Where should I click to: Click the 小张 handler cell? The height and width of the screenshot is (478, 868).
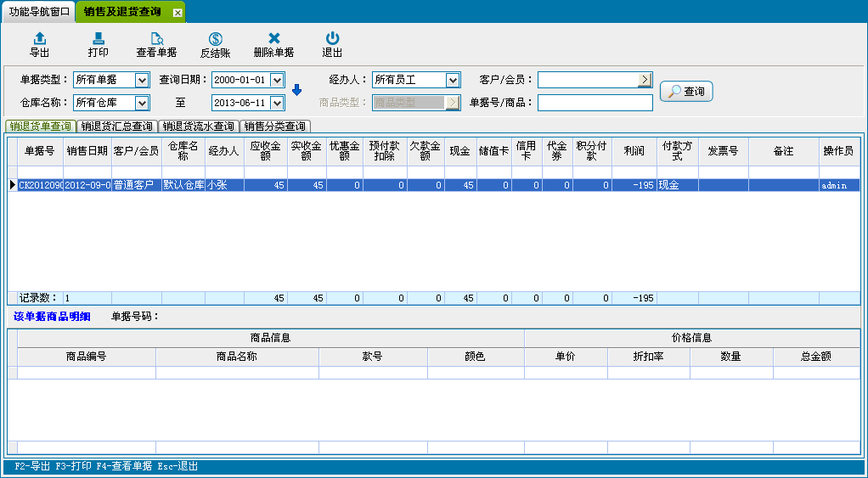pyautogui.click(x=224, y=185)
